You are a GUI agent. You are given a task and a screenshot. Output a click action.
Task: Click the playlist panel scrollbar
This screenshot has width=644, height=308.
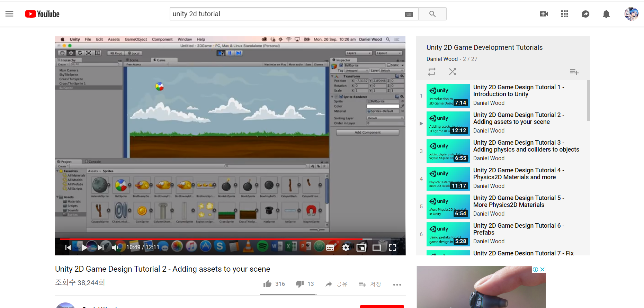(588, 101)
